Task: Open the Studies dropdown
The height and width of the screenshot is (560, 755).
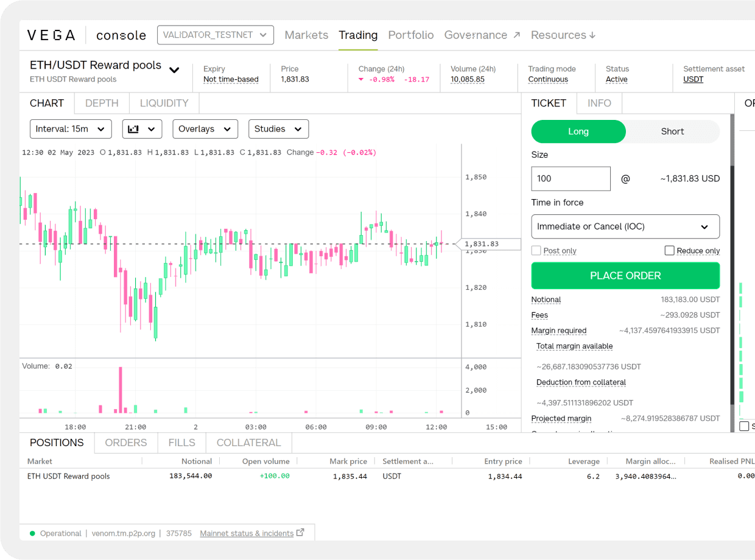Action: [278, 129]
